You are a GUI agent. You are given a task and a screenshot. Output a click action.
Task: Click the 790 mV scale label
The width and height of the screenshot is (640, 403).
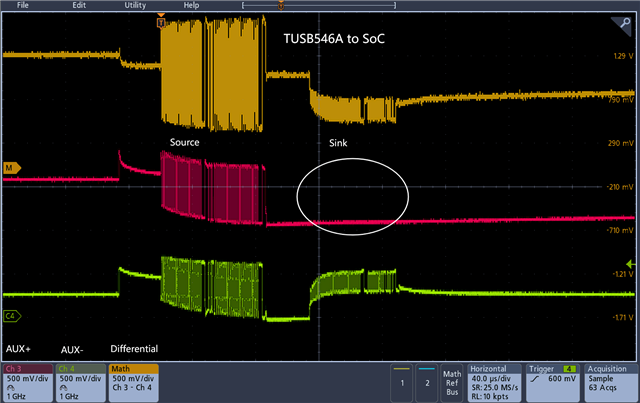[x=621, y=99]
